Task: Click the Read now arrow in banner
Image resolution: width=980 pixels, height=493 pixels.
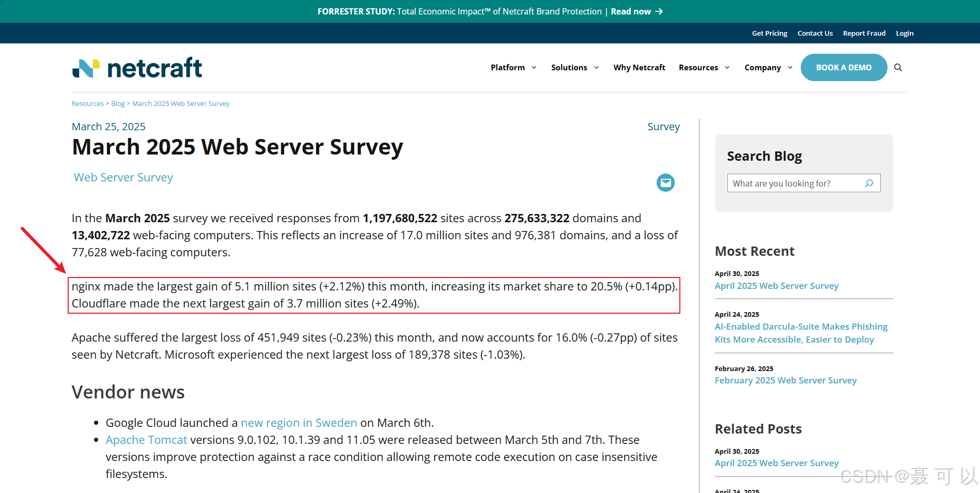Action: (x=659, y=11)
